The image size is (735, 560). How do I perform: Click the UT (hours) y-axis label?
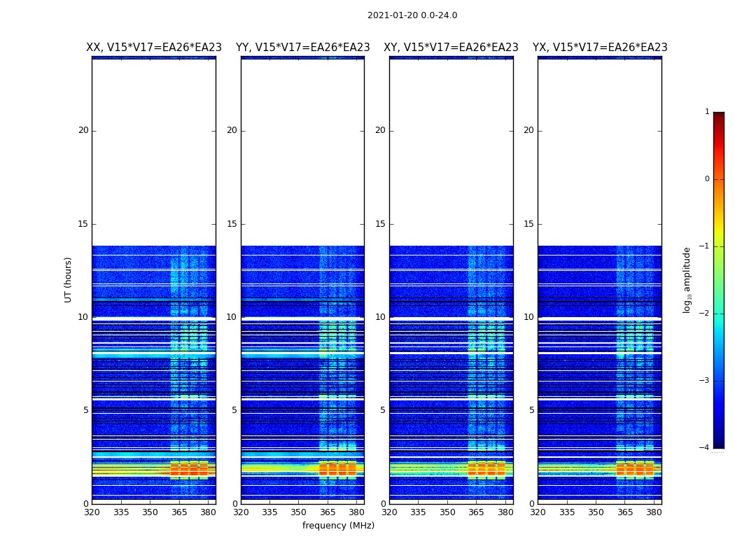[69, 279]
